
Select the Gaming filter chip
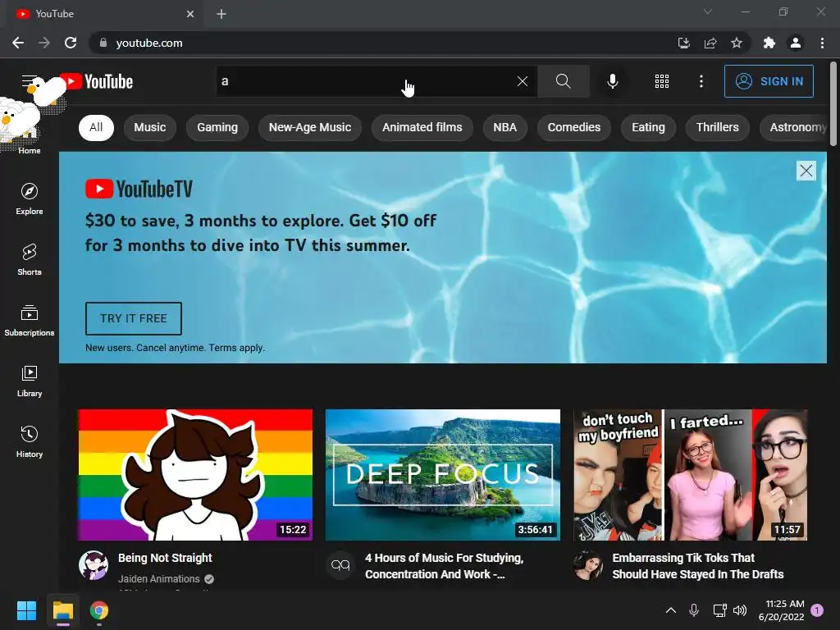(x=217, y=127)
